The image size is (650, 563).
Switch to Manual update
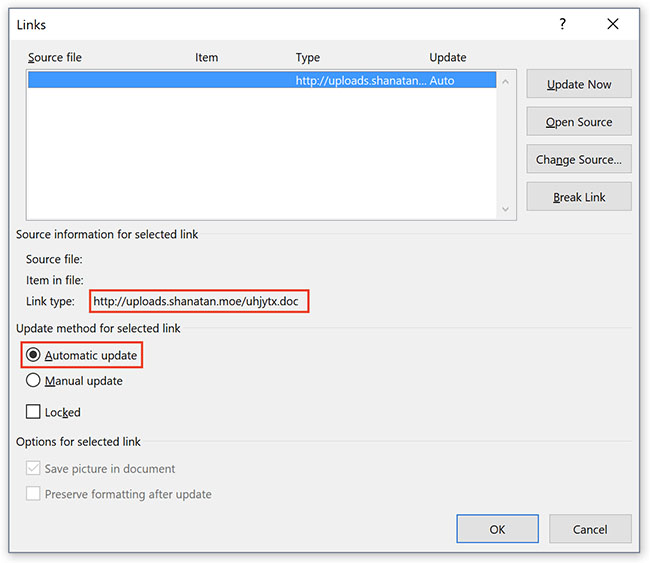point(34,380)
